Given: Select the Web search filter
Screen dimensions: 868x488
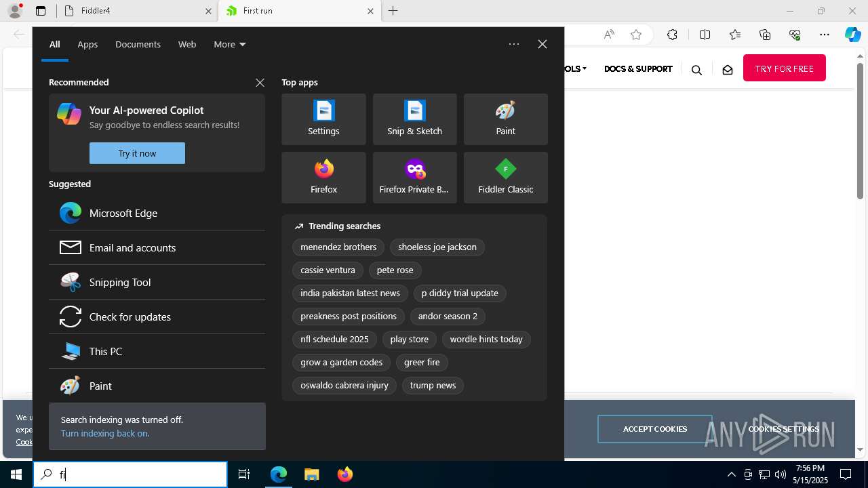Looking at the screenshot, I should pos(187,44).
